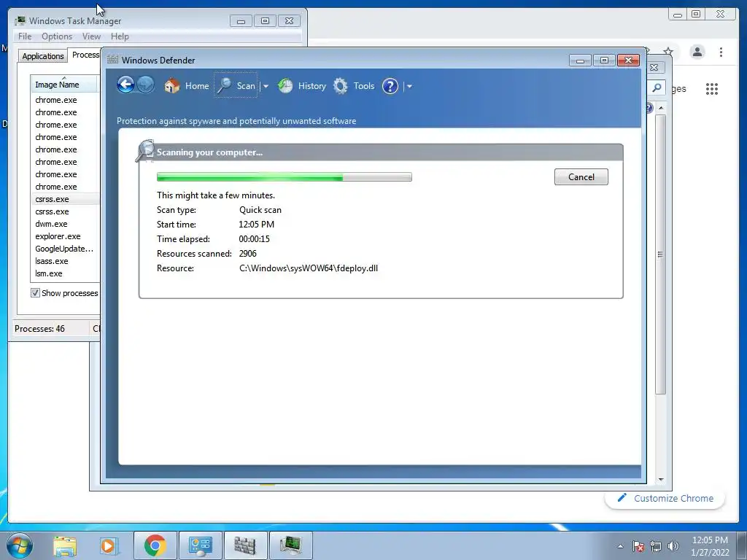Open Windows Defender Home icon

(x=172, y=86)
